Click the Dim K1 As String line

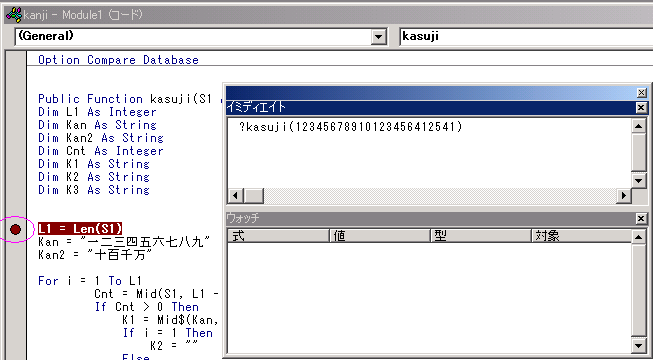[94, 164]
